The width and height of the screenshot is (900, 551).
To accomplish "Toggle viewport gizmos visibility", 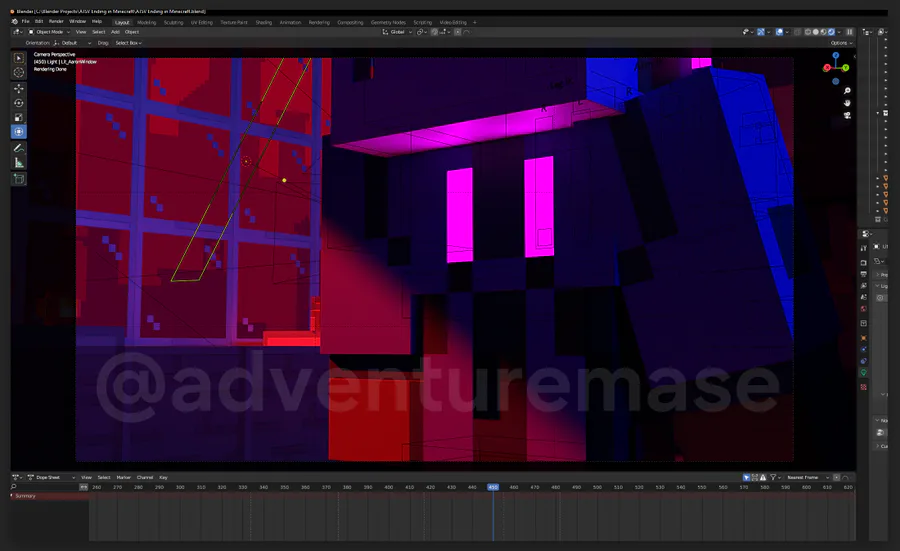I will (x=761, y=32).
